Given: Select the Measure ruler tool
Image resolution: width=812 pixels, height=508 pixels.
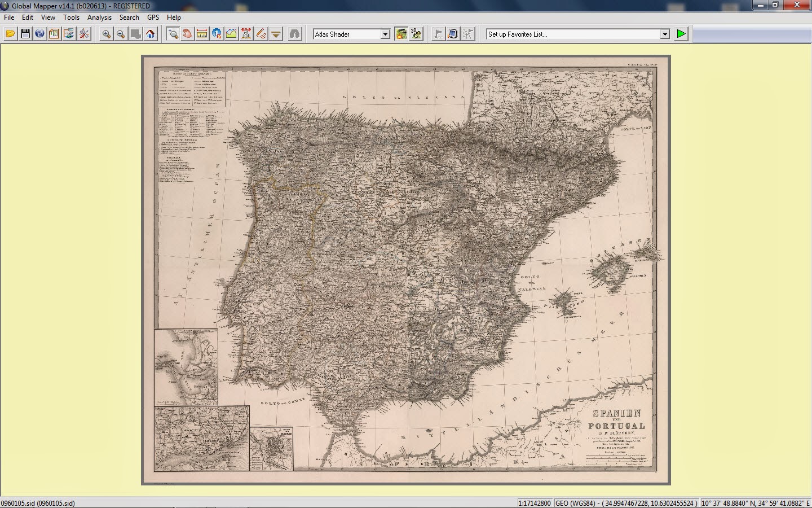Looking at the screenshot, I should [201, 33].
